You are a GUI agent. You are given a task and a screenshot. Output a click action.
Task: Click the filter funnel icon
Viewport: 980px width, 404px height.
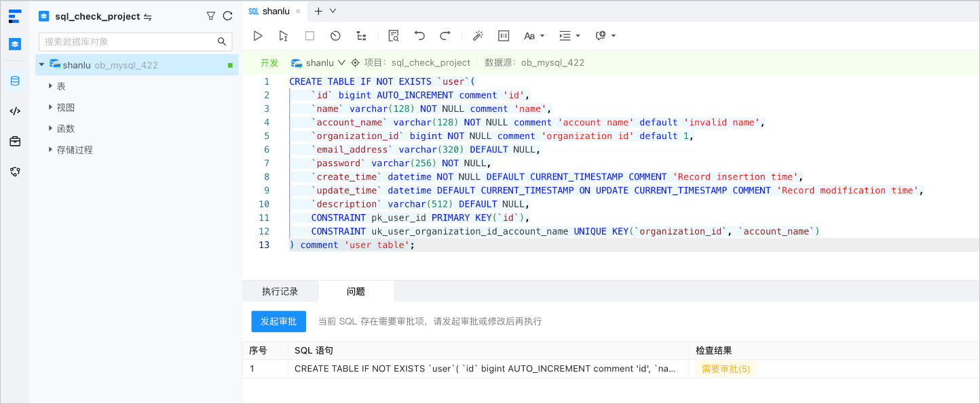tap(210, 16)
